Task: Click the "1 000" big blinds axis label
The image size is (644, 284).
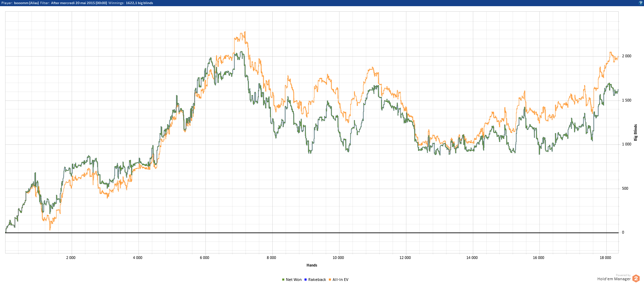Action: pos(627,144)
